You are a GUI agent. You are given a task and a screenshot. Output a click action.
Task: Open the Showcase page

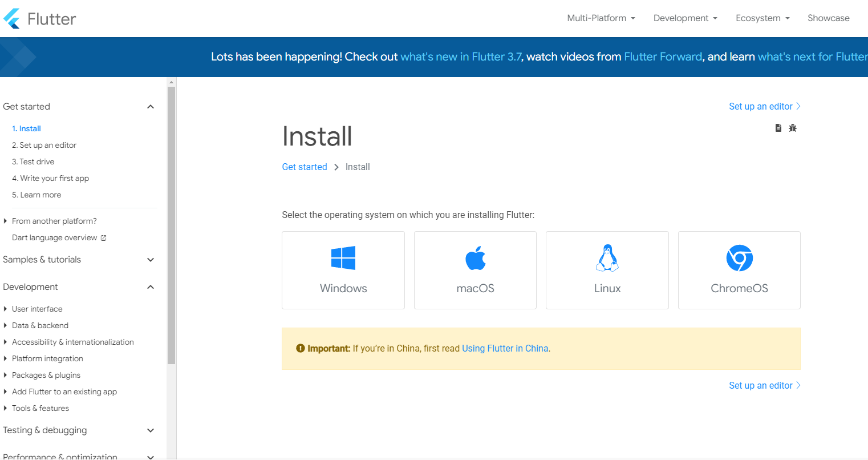tap(829, 18)
